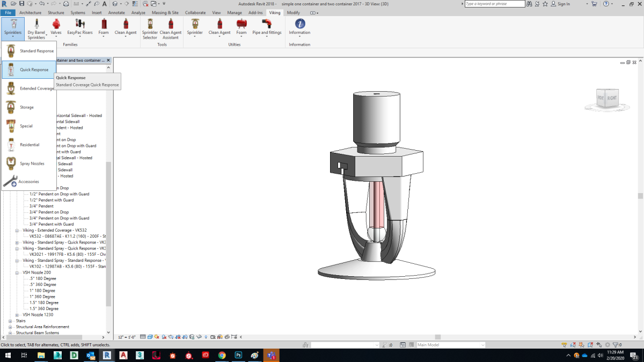
Task: Select 1/2" Pendent with Guard type
Action: click(x=52, y=200)
